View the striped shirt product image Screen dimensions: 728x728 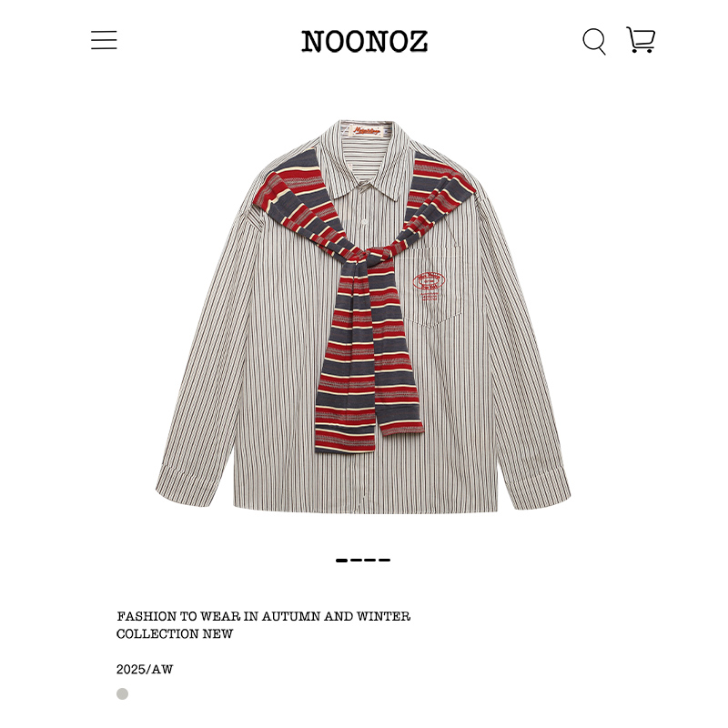tap(363, 317)
